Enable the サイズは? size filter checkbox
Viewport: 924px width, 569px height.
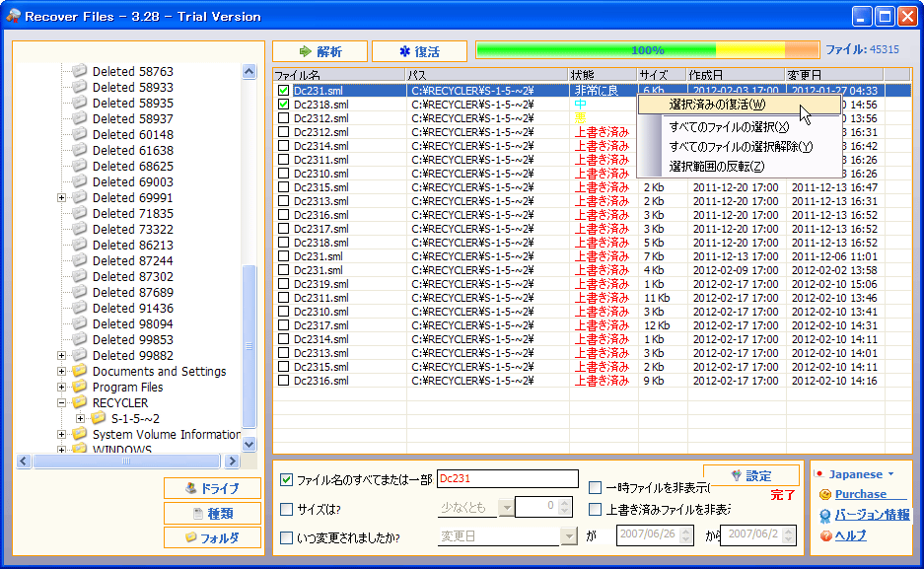(287, 509)
